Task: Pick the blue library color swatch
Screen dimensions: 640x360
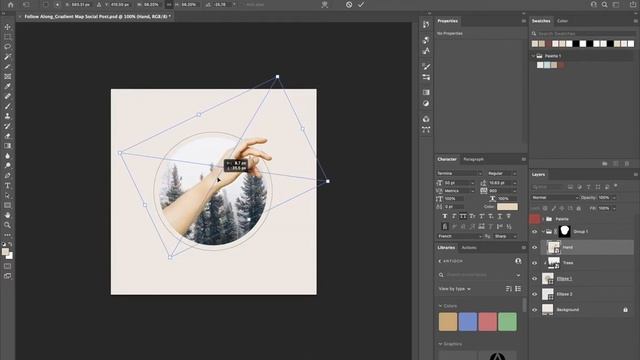Action: pos(468,322)
